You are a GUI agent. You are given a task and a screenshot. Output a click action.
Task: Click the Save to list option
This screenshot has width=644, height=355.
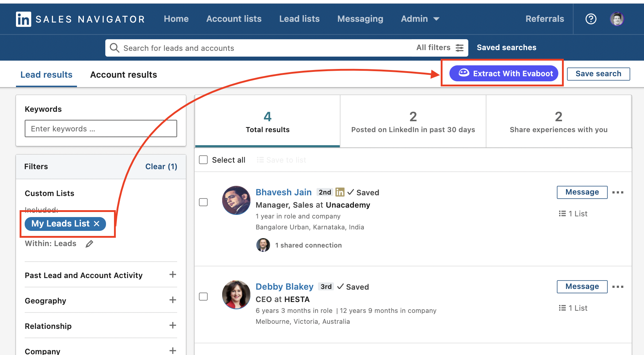click(x=282, y=160)
